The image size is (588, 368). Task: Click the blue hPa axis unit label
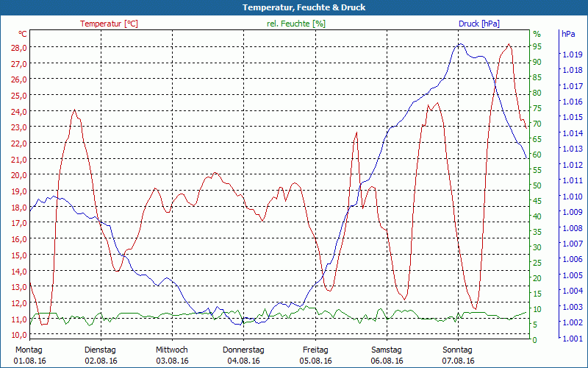click(568, 34)
